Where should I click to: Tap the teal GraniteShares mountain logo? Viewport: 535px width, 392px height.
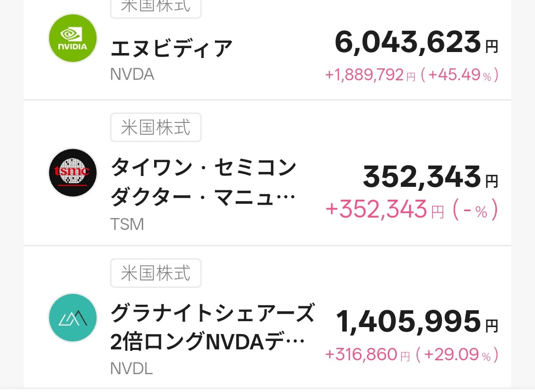(73, 318)
